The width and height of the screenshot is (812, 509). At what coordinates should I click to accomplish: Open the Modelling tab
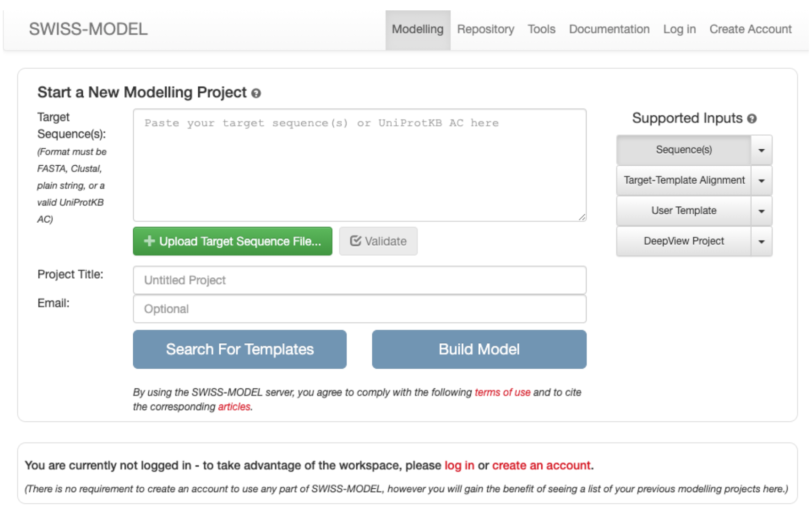[418, 30]
